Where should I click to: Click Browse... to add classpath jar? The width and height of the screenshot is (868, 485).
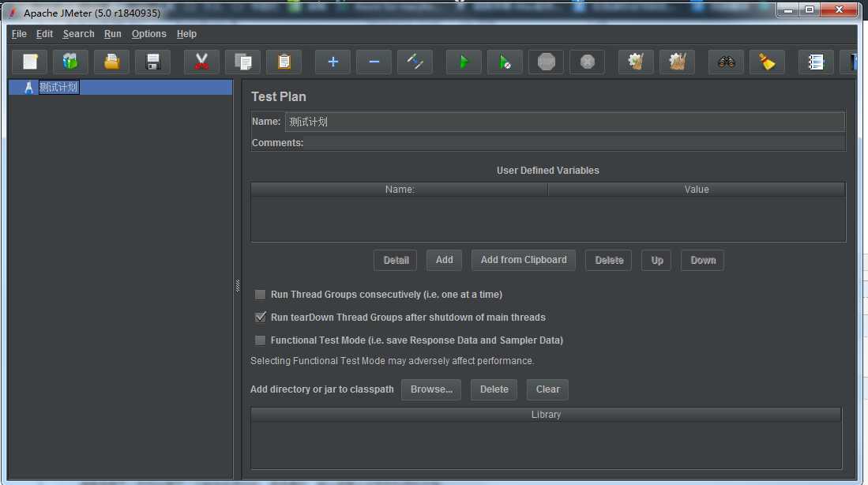click(431, 389)
